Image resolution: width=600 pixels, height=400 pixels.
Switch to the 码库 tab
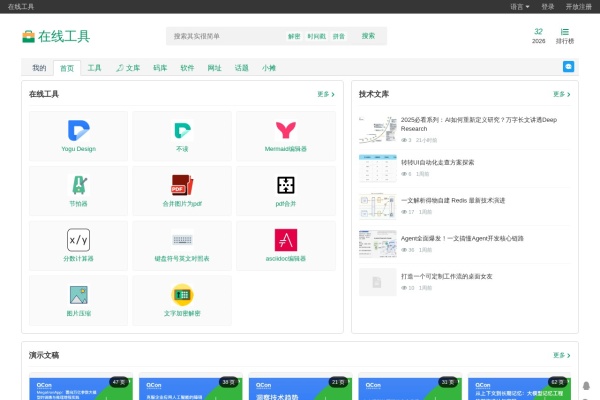[160, 68]
